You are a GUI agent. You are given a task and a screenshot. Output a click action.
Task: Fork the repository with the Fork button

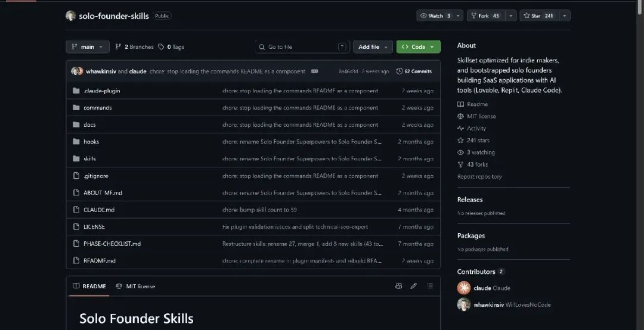click(485, 15)
